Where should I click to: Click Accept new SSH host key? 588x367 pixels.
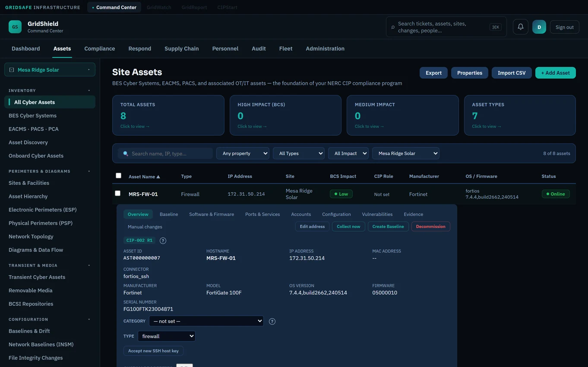pos(153,351)
